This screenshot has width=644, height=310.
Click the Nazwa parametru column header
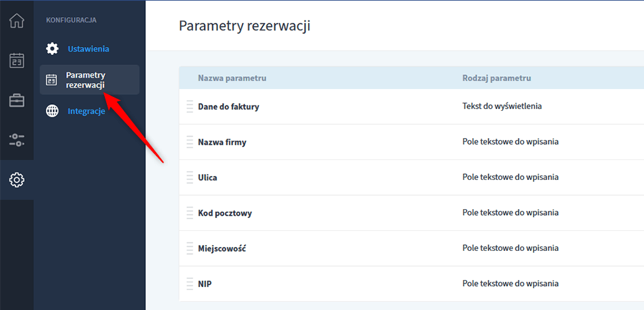232,78
